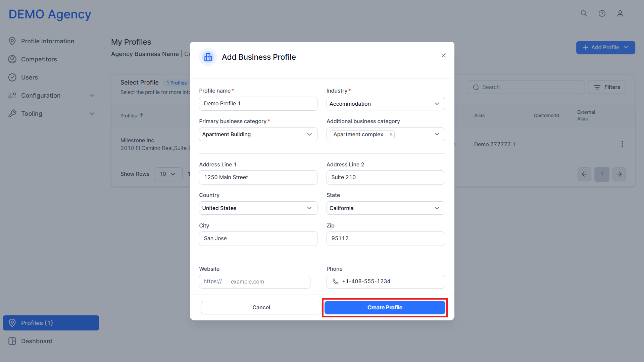Remove the Apartment complex category tag
This screenshot has height=362, width=644.
391,135
